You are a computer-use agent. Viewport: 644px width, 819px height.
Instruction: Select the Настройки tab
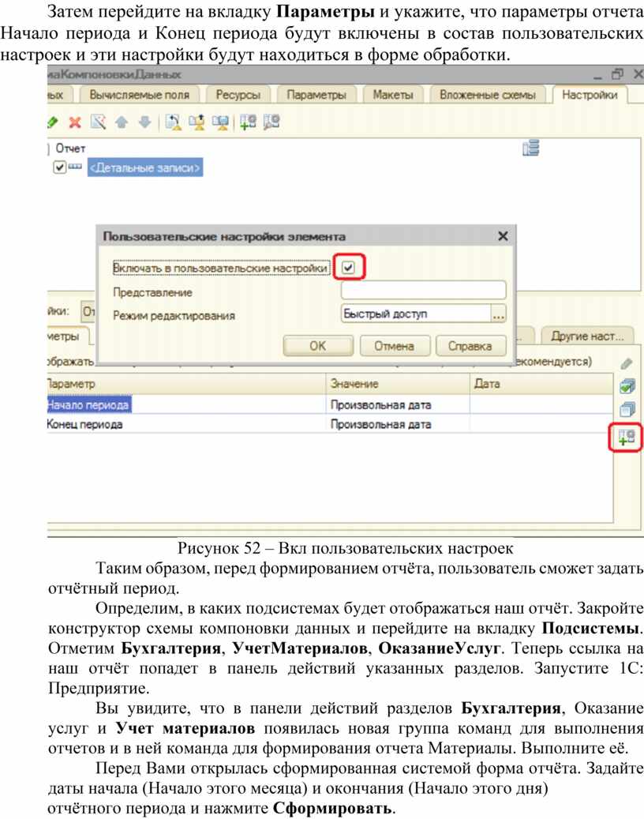click(590, 95)
